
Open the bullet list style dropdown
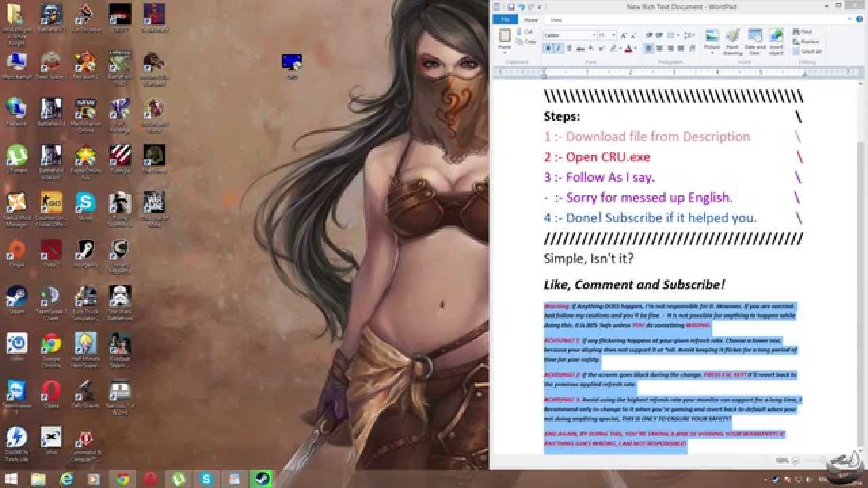679,35
